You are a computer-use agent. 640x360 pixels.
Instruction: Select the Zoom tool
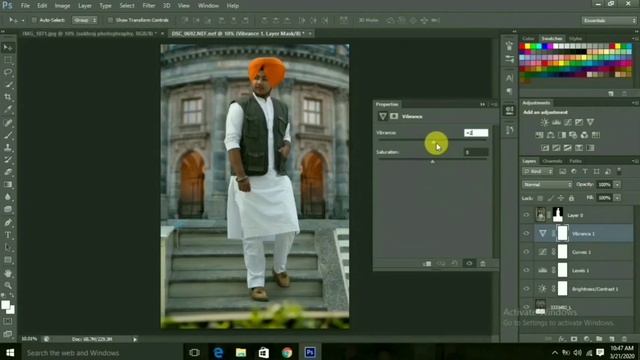(8, 285)
